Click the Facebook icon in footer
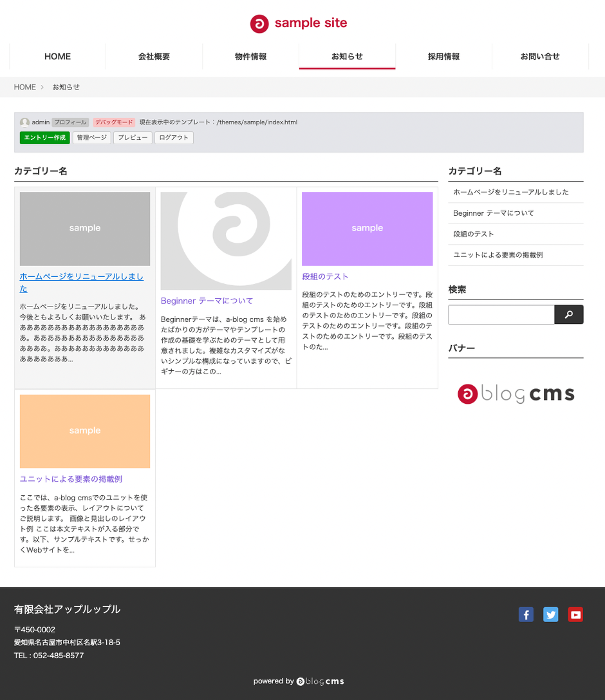Screen dimensions: 605x700 pos(526,614)
